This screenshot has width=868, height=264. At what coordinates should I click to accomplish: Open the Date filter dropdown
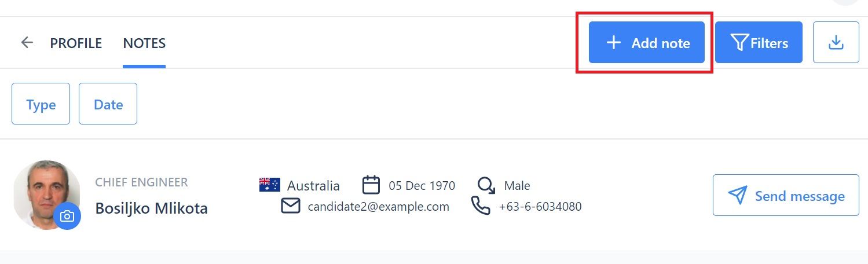[108, 104]
